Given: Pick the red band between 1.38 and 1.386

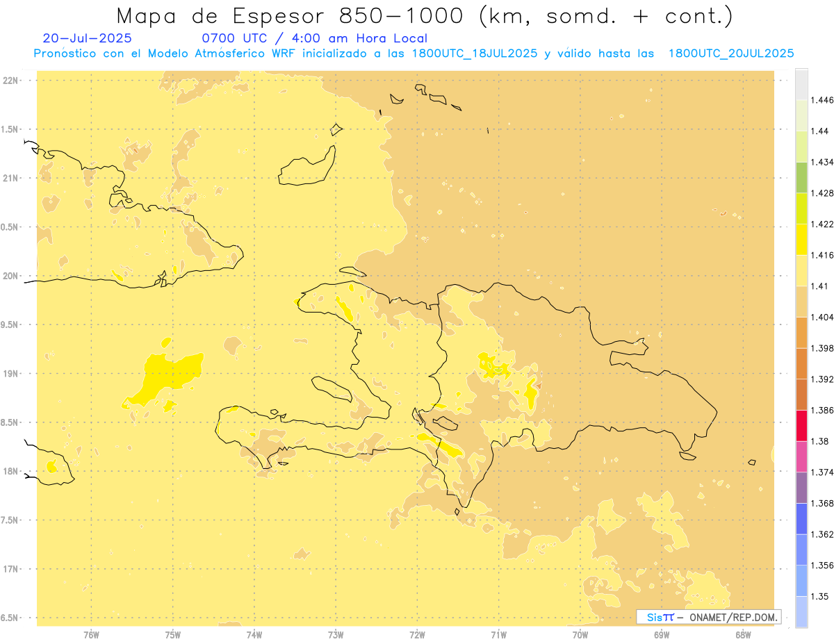Looking at the screenshot, I should point(801,425).
